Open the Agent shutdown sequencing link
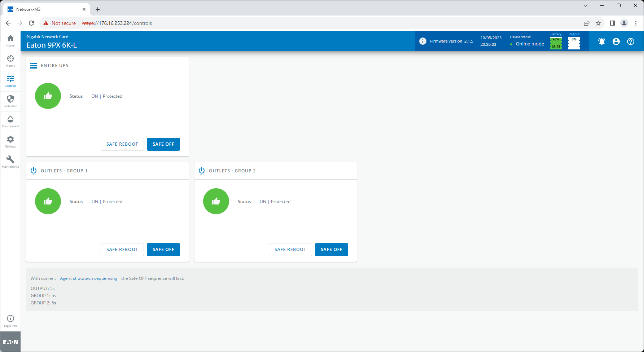Image resolution: width=644 pixels, height=352 pixels. tap(88, 278)
